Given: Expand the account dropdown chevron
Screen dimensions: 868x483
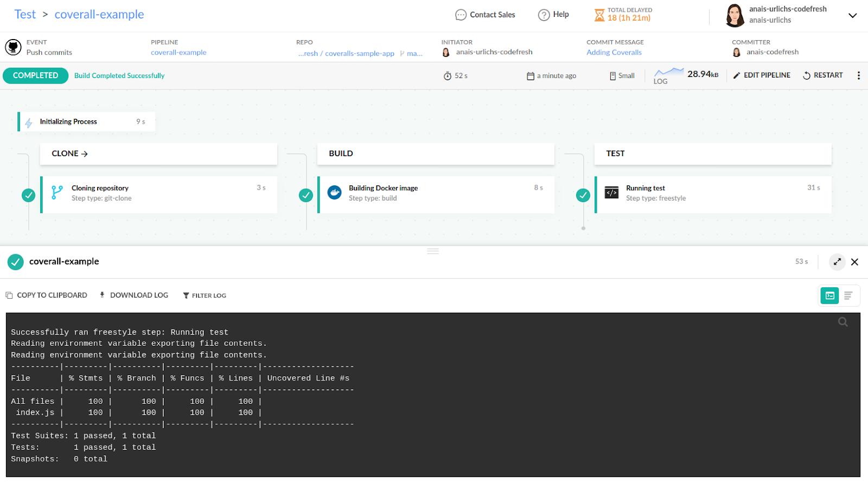Looking at the screenshot, I should pos(852,15).
